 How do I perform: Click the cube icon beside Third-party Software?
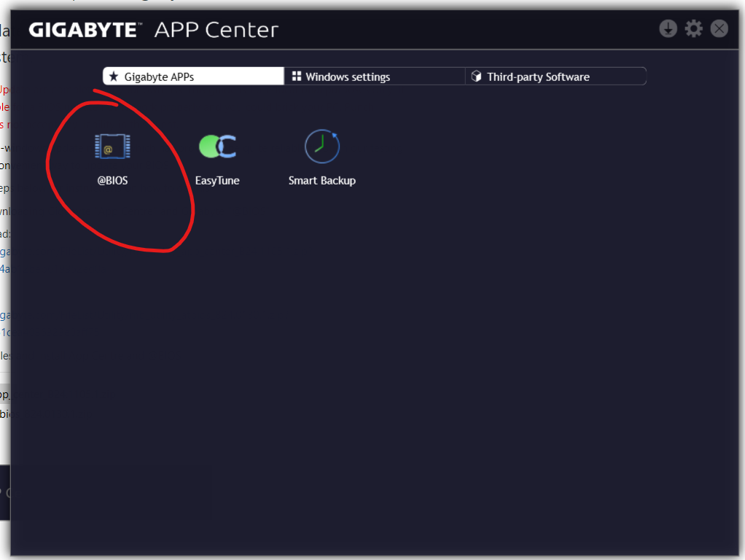pos(477,77)
